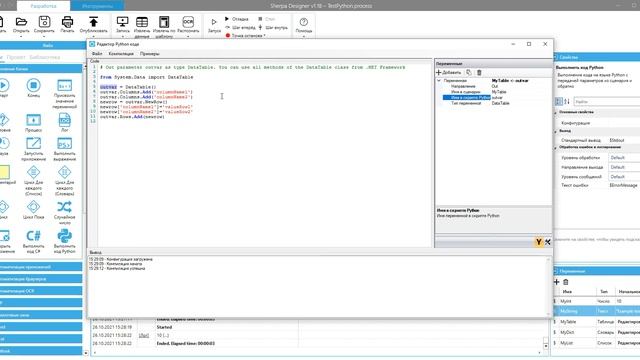640x360 pixels.
Task: Select the MyInt row in variables table
Action: tap(596, 301)
